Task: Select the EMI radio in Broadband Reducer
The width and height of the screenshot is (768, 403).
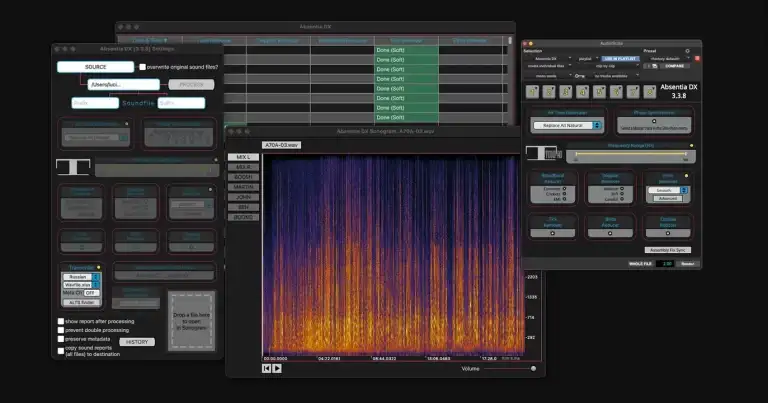Action: click(564, 199)
